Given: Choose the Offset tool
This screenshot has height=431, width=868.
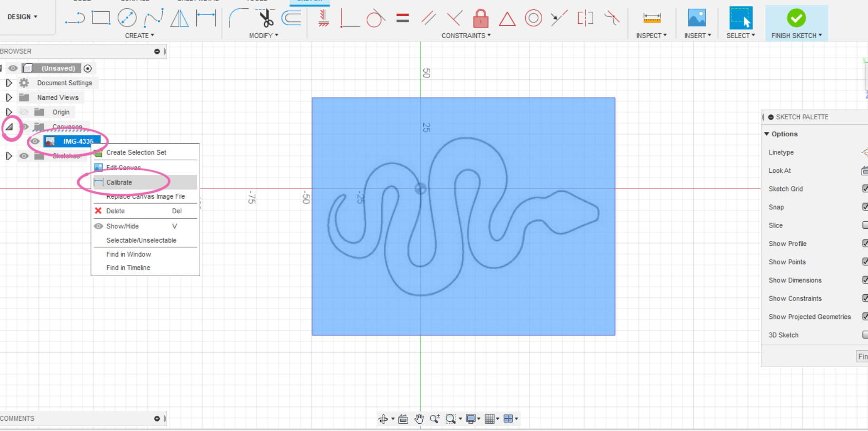Looking at the screenshot, I should [292, 18].
